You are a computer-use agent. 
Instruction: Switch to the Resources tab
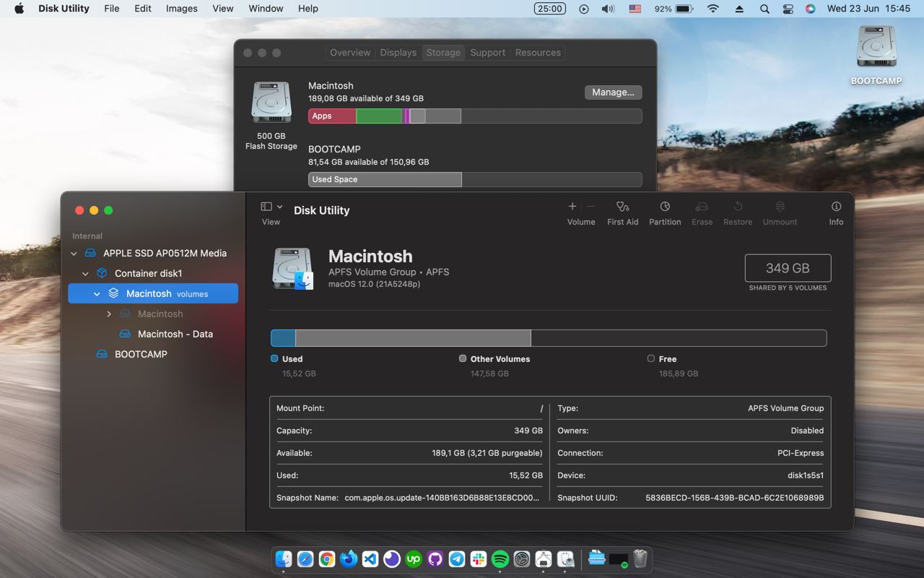coord(538,53)
